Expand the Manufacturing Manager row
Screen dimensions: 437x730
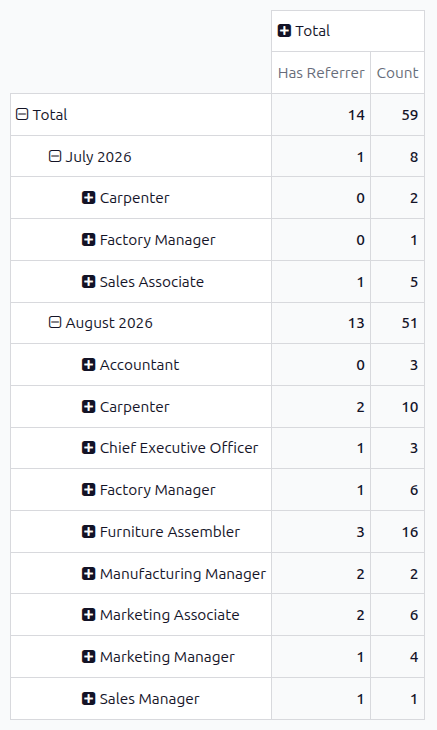[x=88, y=573]
